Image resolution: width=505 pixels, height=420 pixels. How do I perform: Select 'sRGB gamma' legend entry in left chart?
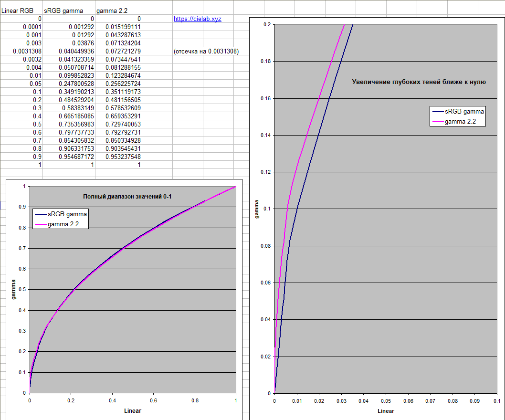(x=67, y=215)
